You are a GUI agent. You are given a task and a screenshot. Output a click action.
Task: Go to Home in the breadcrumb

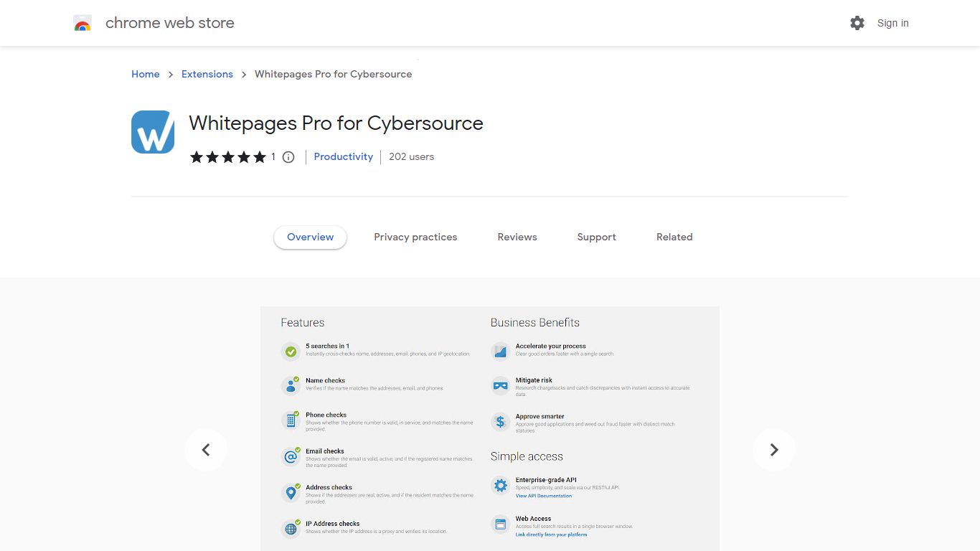146,74
